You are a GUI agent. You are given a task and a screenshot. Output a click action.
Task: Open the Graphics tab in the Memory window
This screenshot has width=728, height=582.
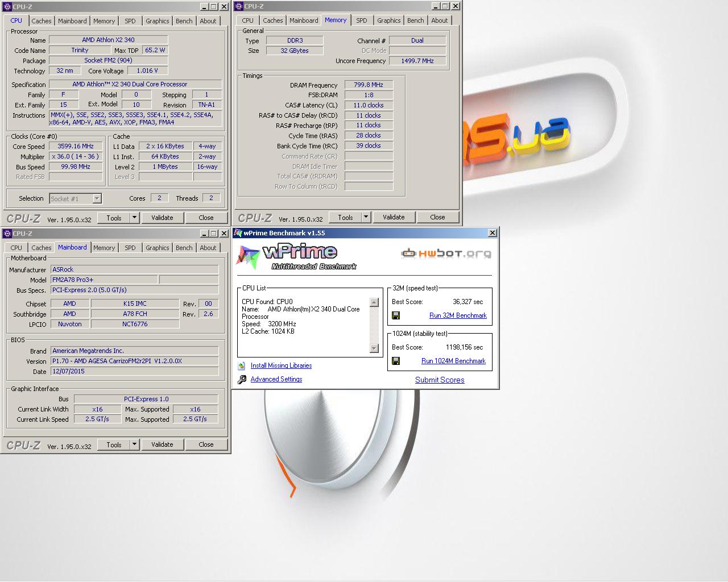point(389,20)
